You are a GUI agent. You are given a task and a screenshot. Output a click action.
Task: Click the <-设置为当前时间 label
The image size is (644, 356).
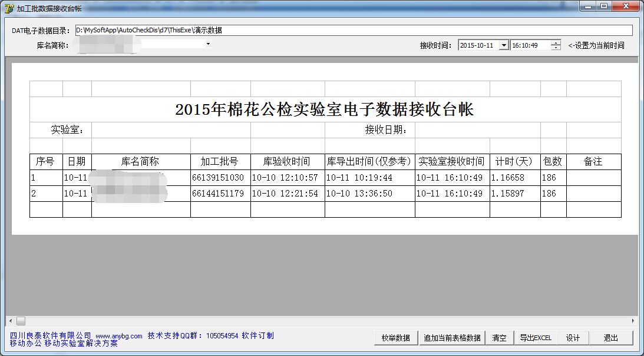click(595, 45)
